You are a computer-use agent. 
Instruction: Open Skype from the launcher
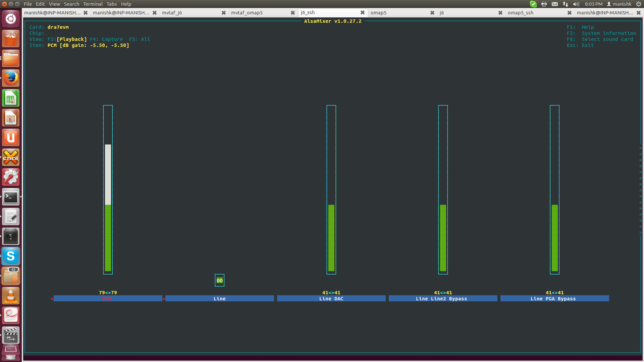[11, 256]
